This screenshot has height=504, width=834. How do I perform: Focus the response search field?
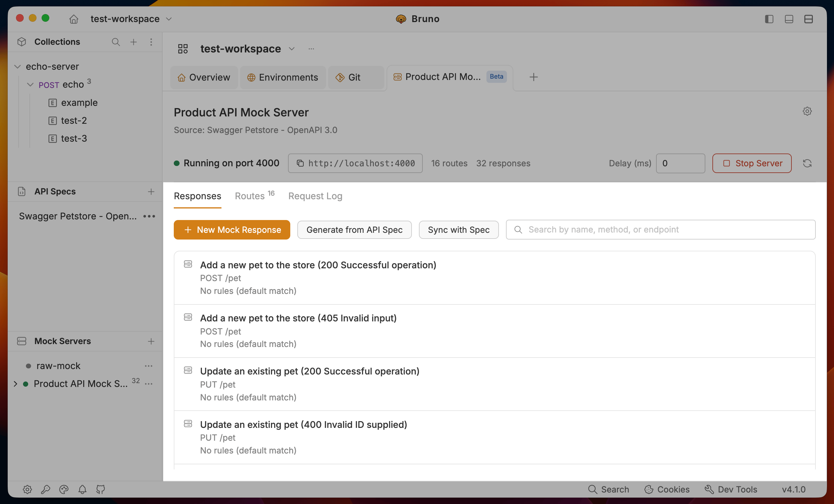660,230
